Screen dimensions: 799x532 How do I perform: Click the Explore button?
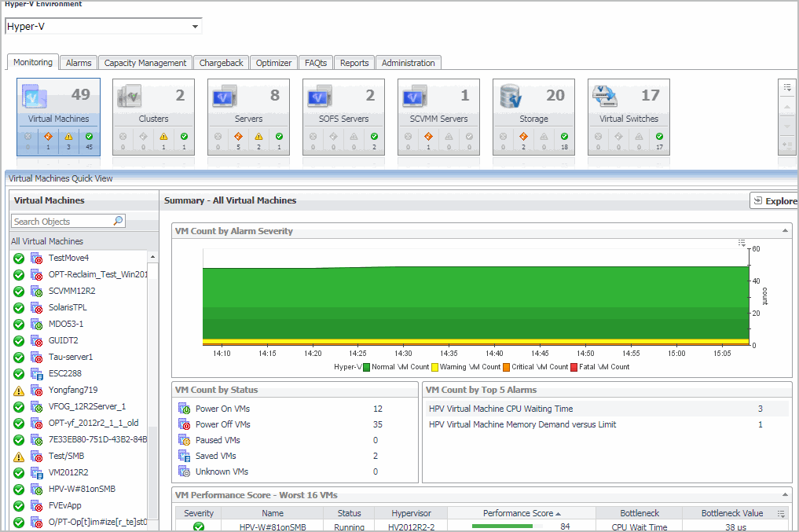point(775,201)
